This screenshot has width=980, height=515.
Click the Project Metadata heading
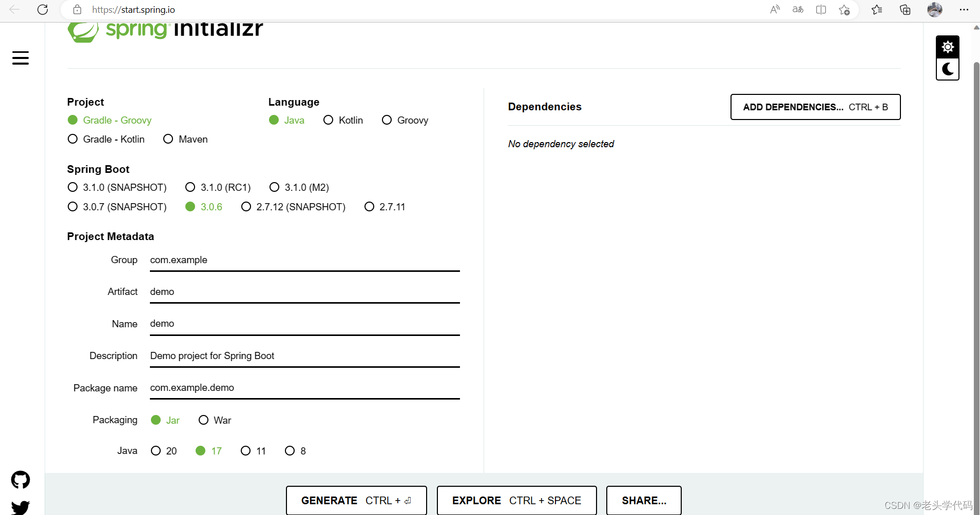[x=110, y=236]
